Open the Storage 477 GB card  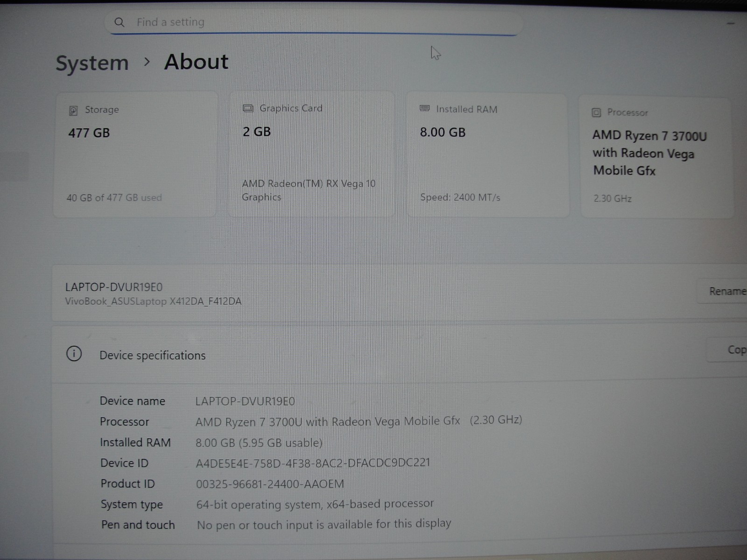135,155
